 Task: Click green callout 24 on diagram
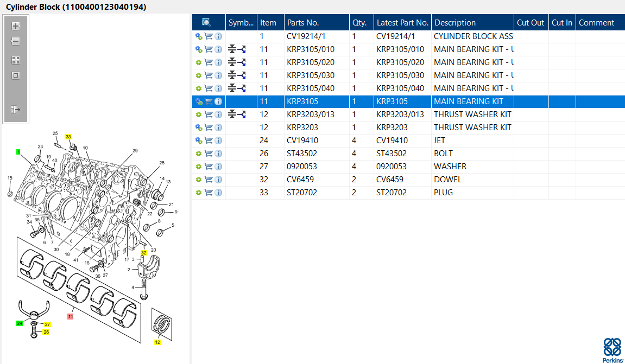click(19, 323)
